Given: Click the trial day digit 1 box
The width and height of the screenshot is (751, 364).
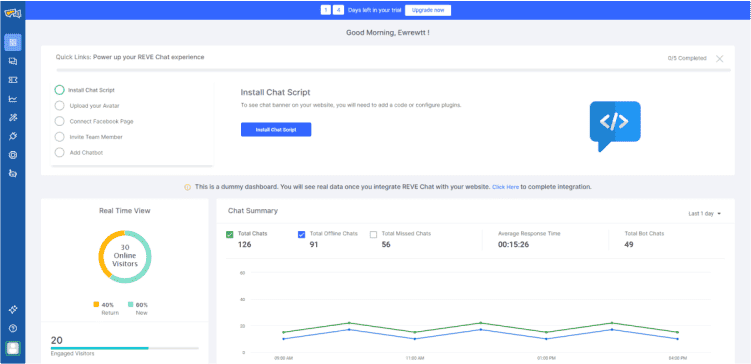Looking at the screenshot, I should [326, 10].
